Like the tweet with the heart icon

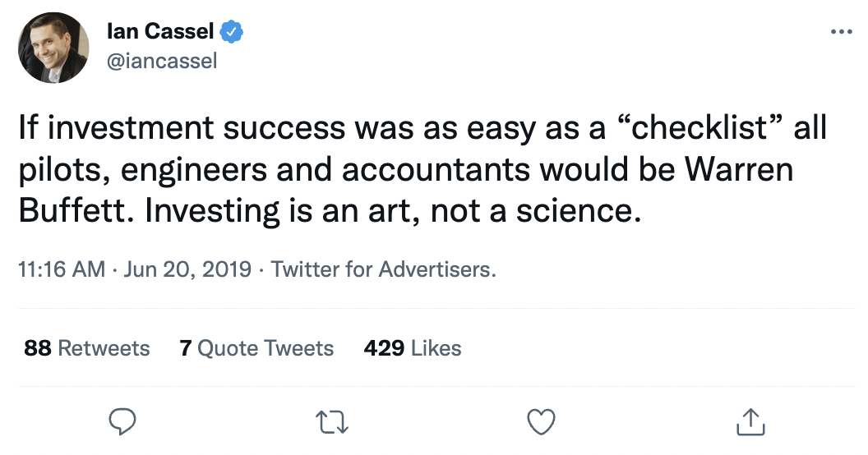tap(541, 421)
